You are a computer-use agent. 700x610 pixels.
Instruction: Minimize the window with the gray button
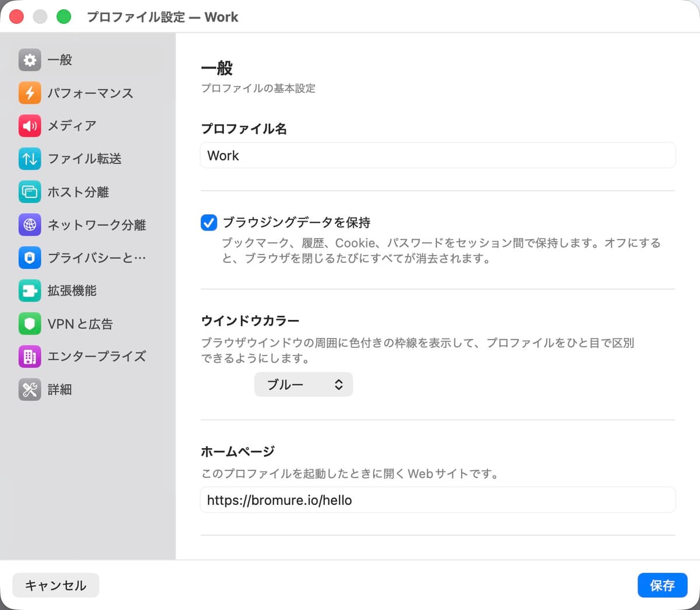[x=40, y=17]
